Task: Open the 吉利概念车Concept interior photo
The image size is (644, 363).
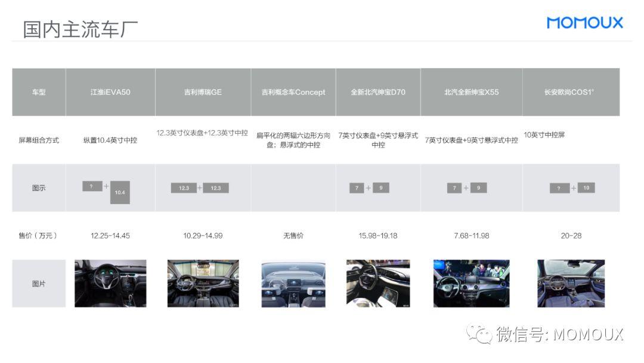Action: tap(293, 284)
